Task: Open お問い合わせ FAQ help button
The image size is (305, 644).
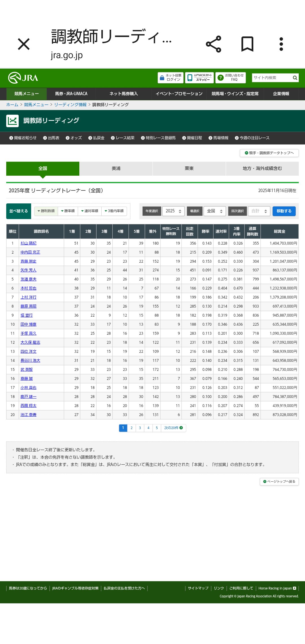Action: click(x=230, y=78)
